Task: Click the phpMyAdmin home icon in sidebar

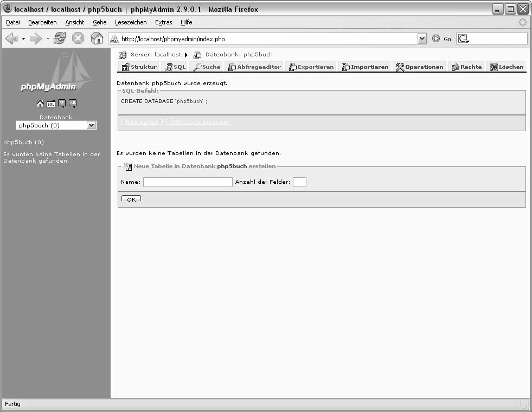Action: click(40, 104)
